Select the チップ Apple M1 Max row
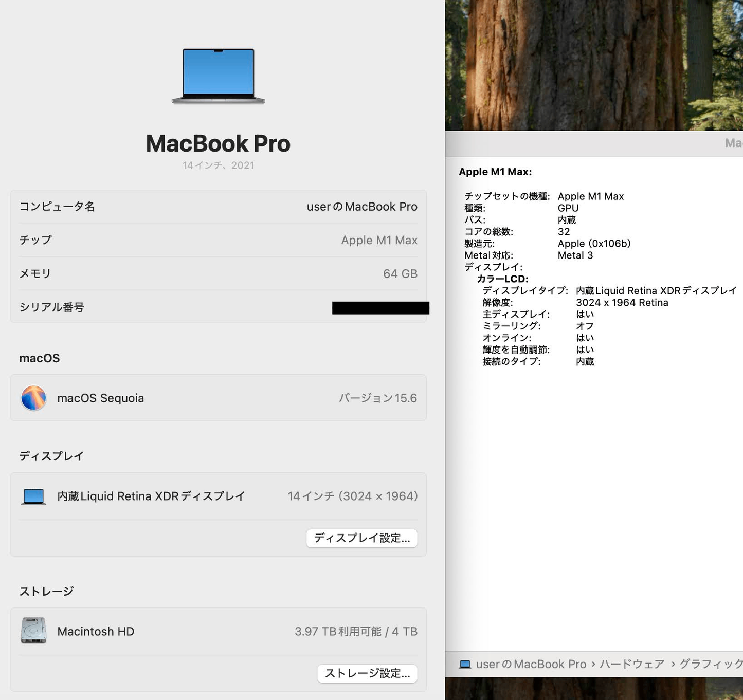The image size is (743, 700). (x=218, y=240)
